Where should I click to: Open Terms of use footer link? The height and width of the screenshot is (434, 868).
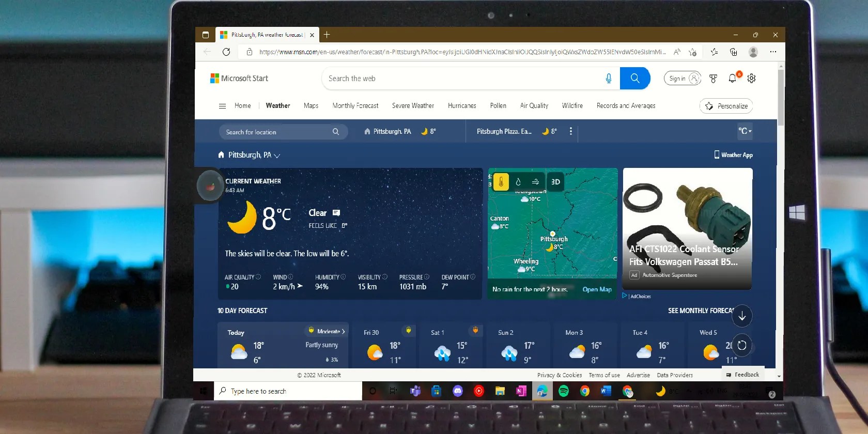(605, 375)
